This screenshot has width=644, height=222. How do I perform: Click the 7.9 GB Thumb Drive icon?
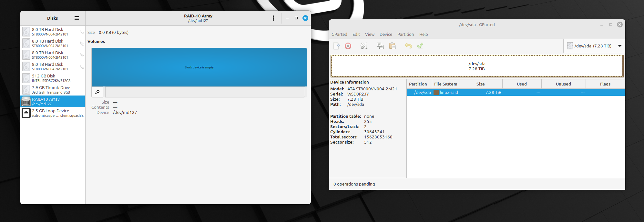point(26,90)
